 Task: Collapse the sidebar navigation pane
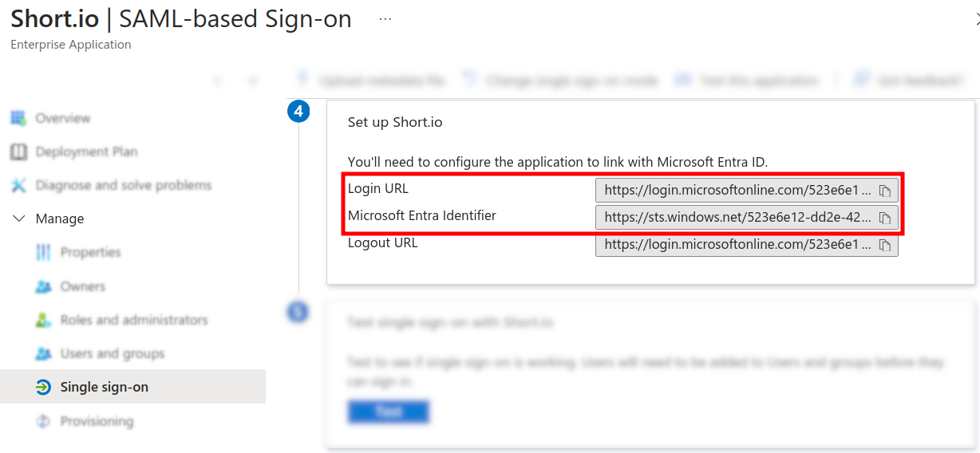coord(253,81)
